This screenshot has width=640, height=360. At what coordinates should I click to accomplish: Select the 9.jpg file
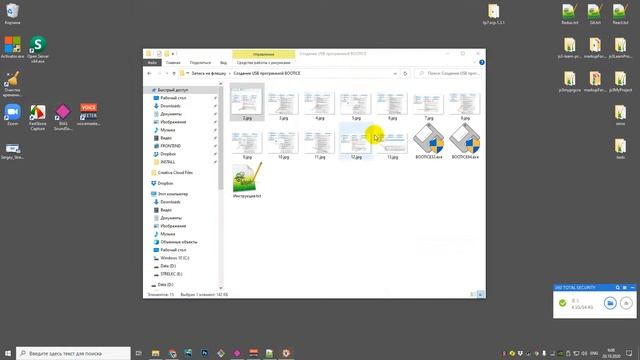pos(247,144)
